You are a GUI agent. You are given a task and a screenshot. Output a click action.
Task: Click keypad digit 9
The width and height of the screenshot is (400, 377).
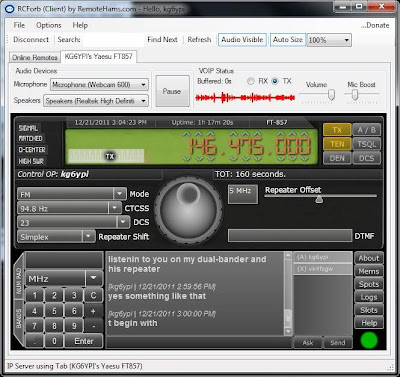[x=74, y=326]
